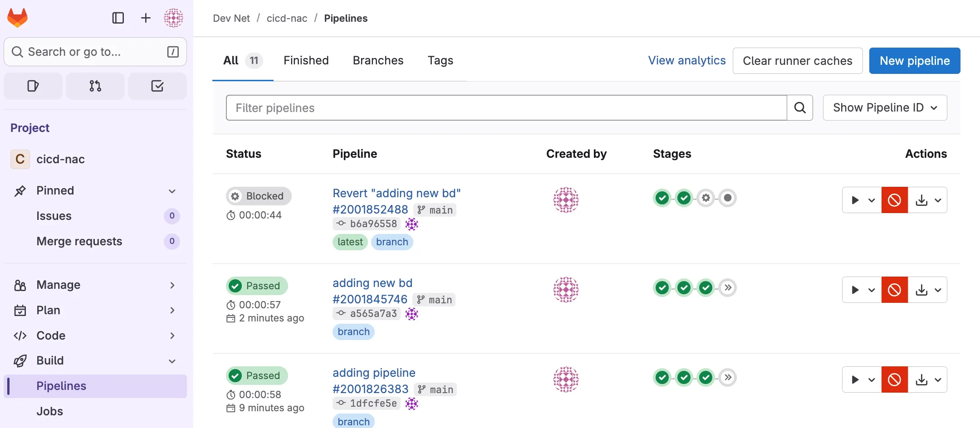Click the GitLab logo home icon
The height and width of the screenshot is (428, 980).
pyautogui.click(x=18, y=18)
